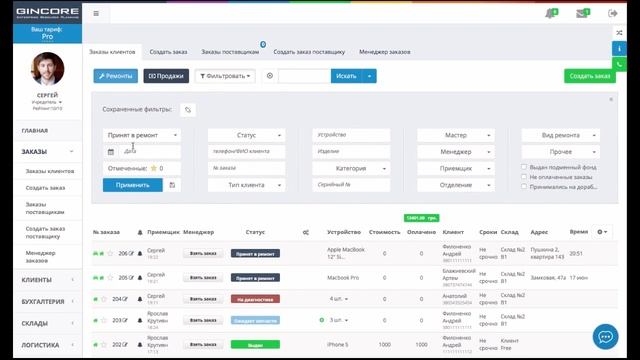
Task: Click the star icon in Отмеченные
Action: point(154,168)
